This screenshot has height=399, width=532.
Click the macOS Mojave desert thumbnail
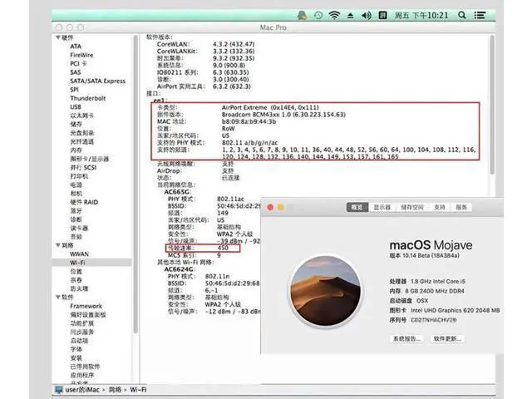coord(325,291)
